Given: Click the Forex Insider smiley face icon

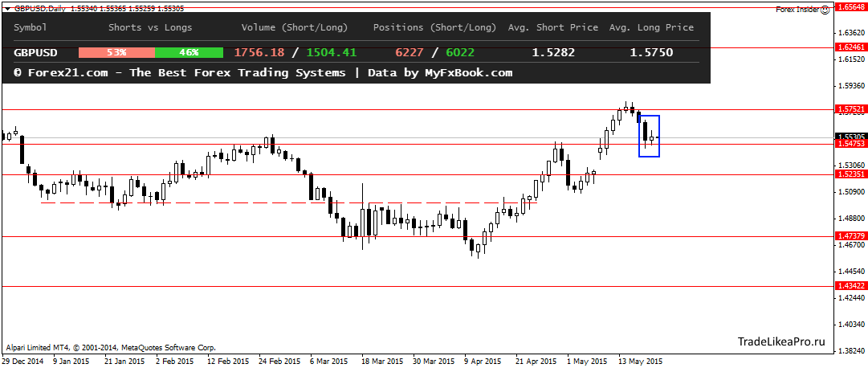Looking at the screenshot, I should tap(825, 10).
